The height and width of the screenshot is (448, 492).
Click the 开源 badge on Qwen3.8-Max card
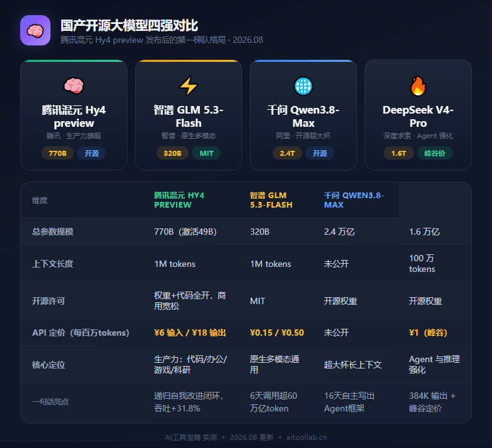pos(320,153)
